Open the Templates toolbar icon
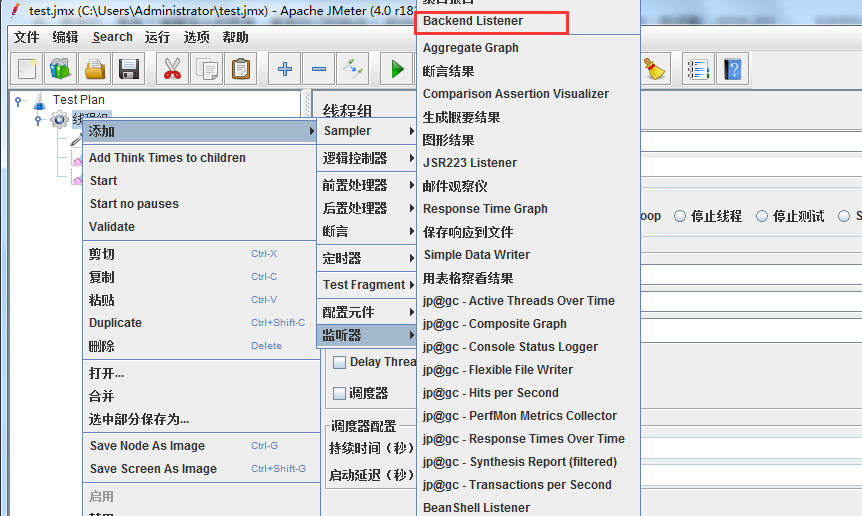 click(61, 69)
